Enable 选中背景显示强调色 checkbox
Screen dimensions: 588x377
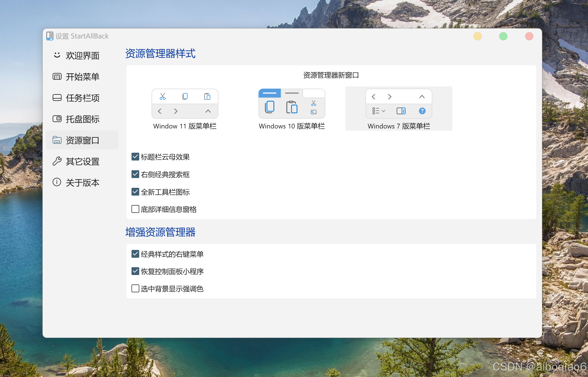pyautogui.click(x=135, y=288)
